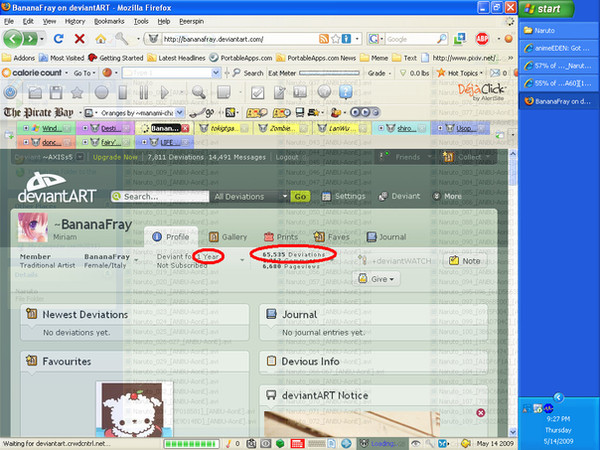Open the Bookmarks menu
This screenshot has width=600, height=450.
pos(109,21)
